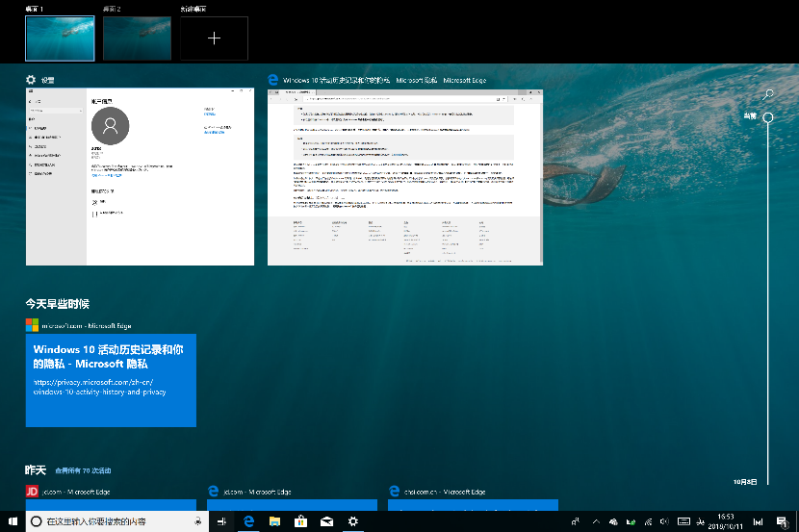799x532 pixels.
Task: Click the timeline search magnifier icon
Action: pyautogui.click(x=768, y=94)
